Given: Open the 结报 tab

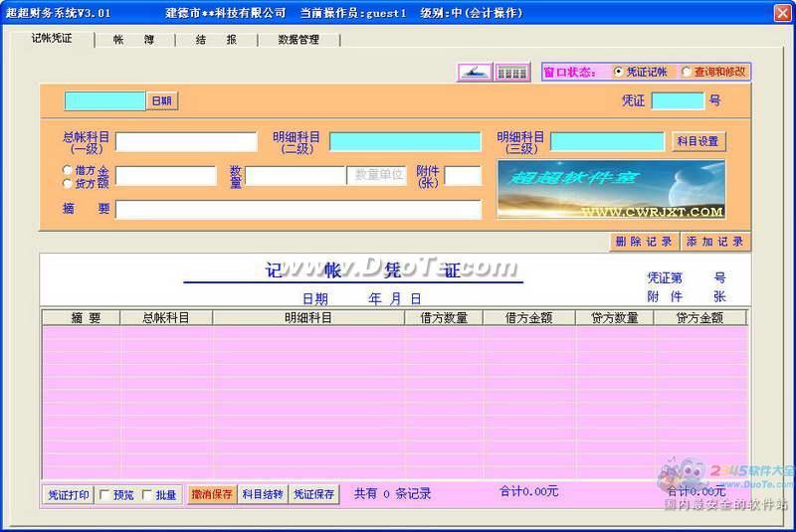Looking at the screenshot, I should [x=216, y=40].
